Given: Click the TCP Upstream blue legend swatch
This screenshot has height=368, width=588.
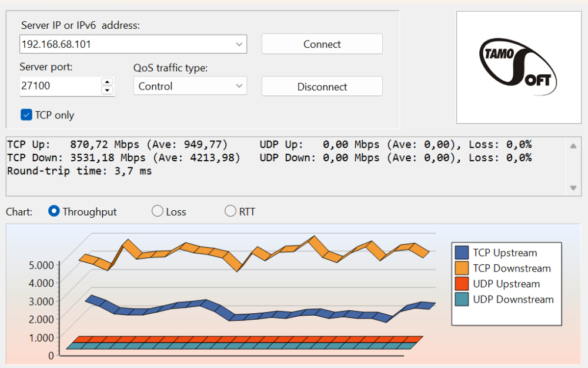Looking at the screenshot, I should 462,253.
